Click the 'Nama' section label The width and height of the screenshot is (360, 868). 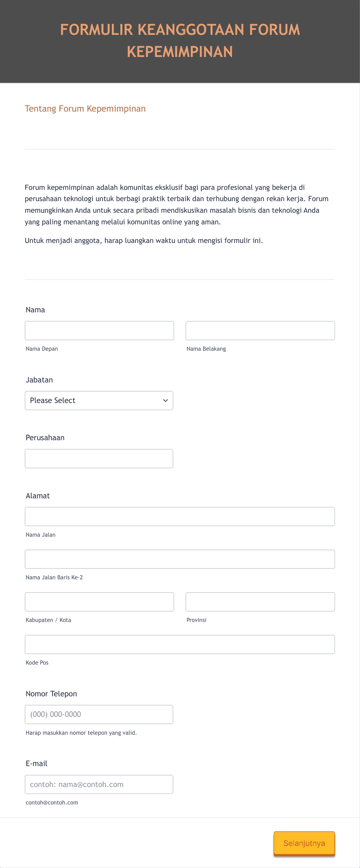pos(35,310)
